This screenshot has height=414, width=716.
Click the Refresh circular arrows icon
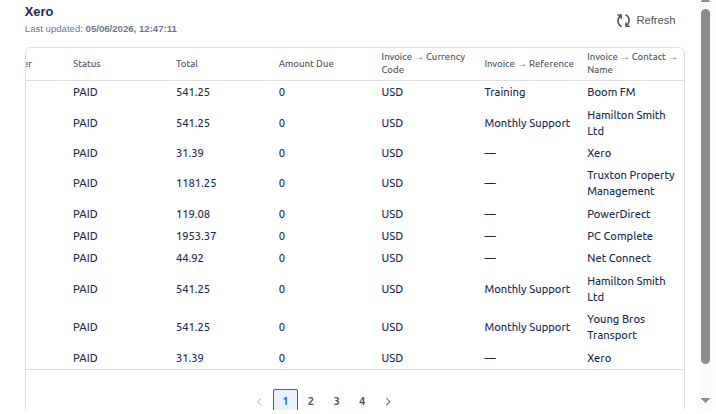[623, 21]
